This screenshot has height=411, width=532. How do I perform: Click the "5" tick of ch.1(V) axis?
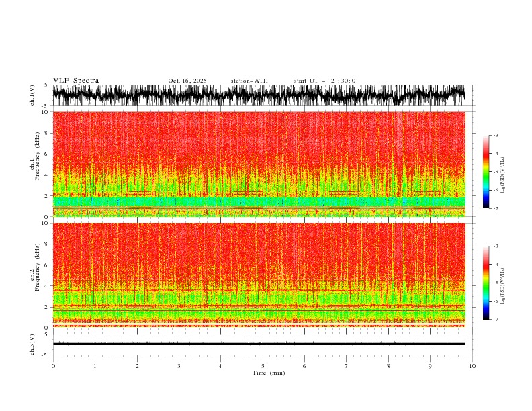[x=46, y=85]
